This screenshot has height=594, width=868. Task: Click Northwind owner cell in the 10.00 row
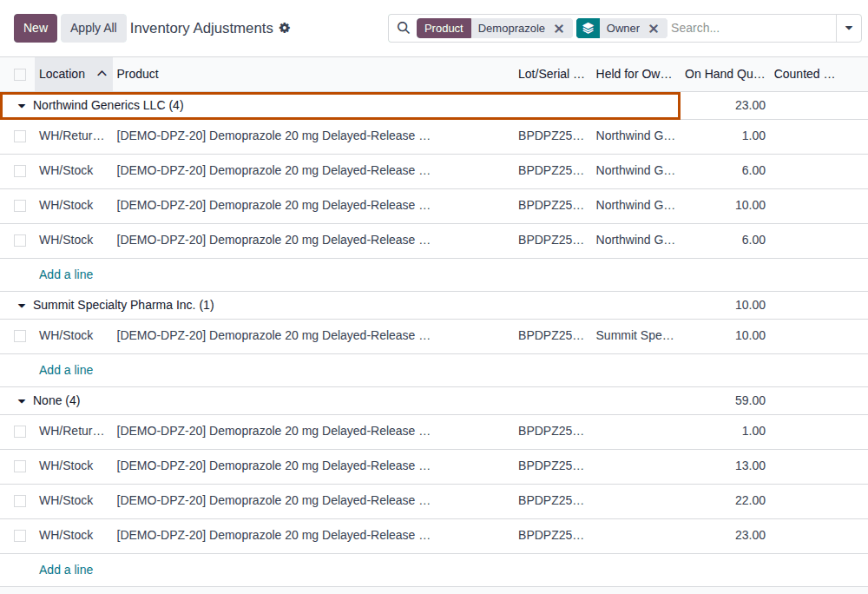click(635, 205)
